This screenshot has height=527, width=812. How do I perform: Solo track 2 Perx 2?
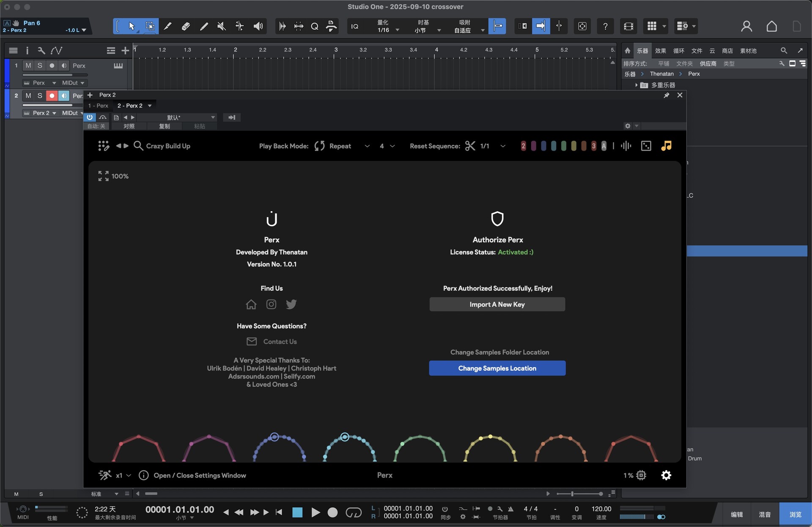(x=40, y=96)
